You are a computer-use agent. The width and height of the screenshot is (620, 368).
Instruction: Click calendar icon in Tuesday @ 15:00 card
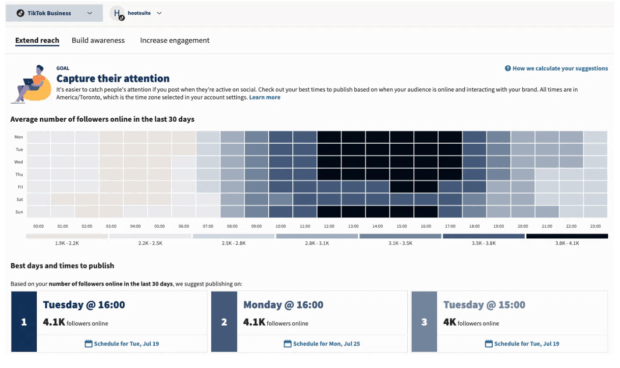[x=489, y=343]
